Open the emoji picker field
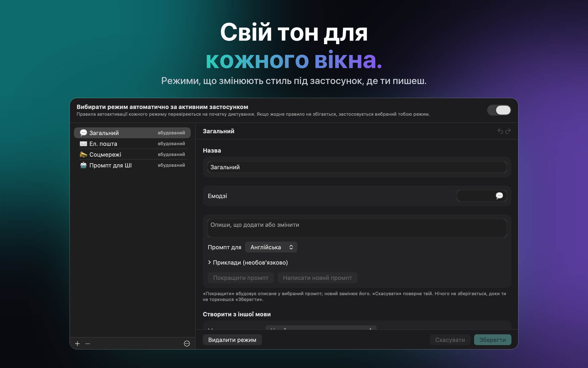The height and width of the screenshot is (368, 588). pyautogui.click(x=481, y=196)
